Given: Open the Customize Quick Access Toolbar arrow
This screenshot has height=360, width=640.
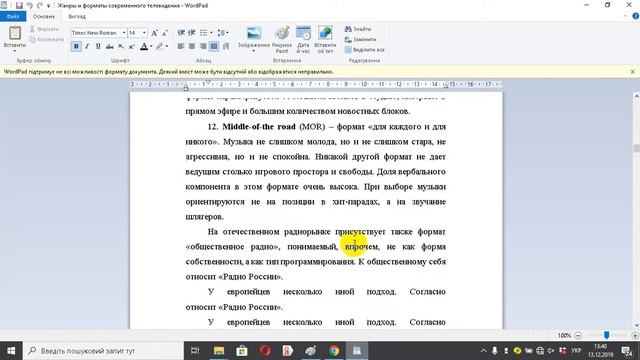Looking at the screenshot, I should tap(49, 6).
